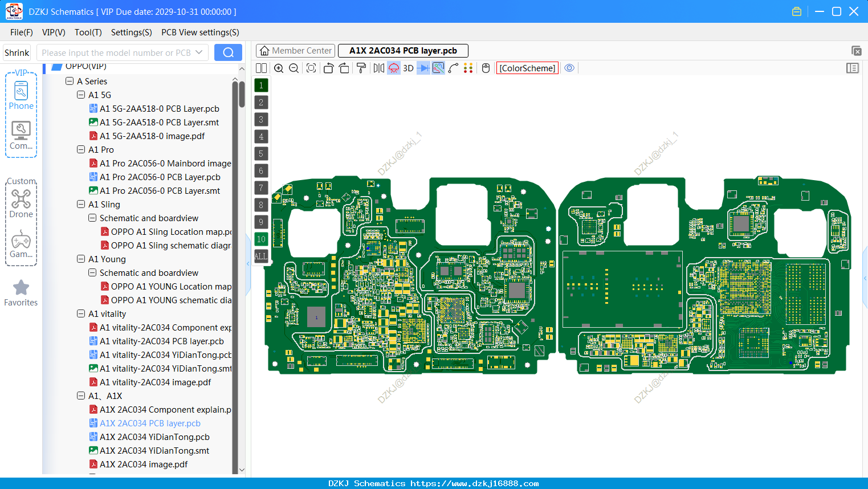
Task: Click the window list icon beside the tabs
Action: coord(856,51)
